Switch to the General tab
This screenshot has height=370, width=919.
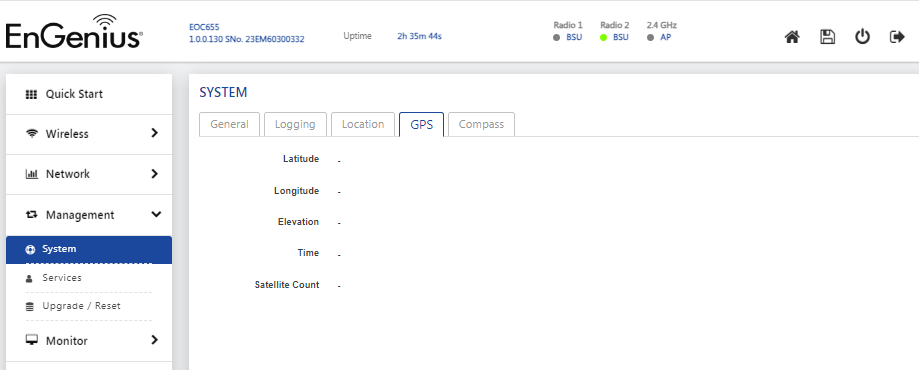[229, 124]
